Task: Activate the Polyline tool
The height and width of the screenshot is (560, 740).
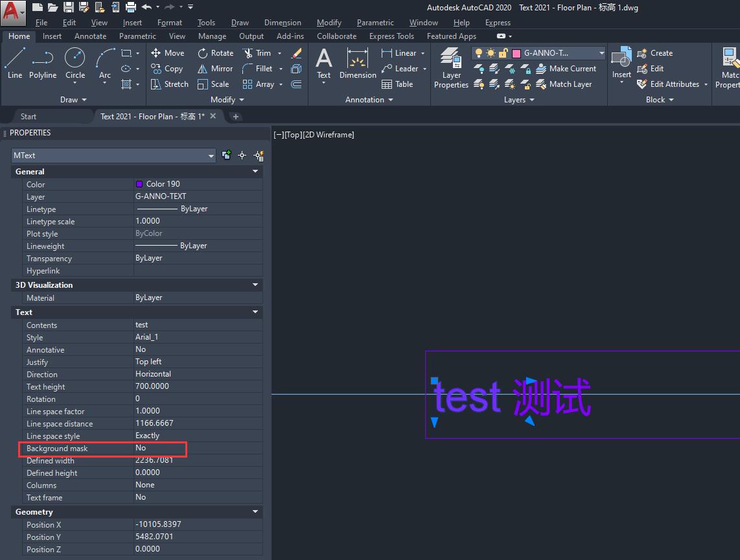Action: pos(43,65)
